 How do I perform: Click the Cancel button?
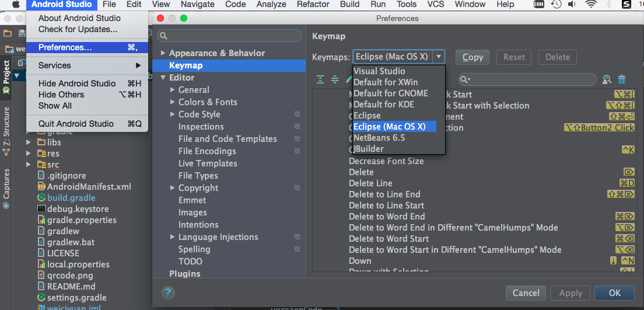526,293
